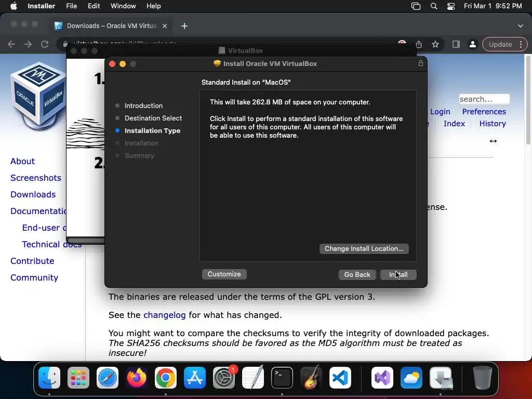Select the Destination Select step
The width and height of the screenshot is (532, 399).
[x=153, y=118]
